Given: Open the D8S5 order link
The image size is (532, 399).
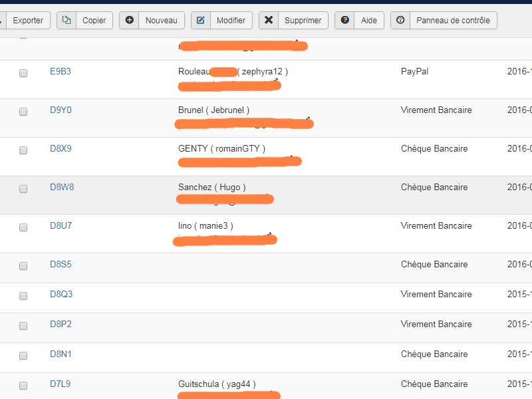Looking at the screenshot, I should pyautogui.click(x=61, y=264).
